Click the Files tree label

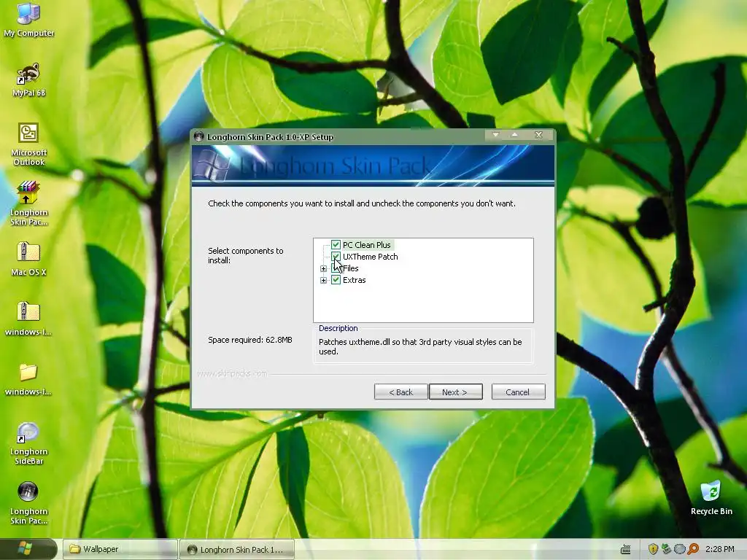pos(351,268)
